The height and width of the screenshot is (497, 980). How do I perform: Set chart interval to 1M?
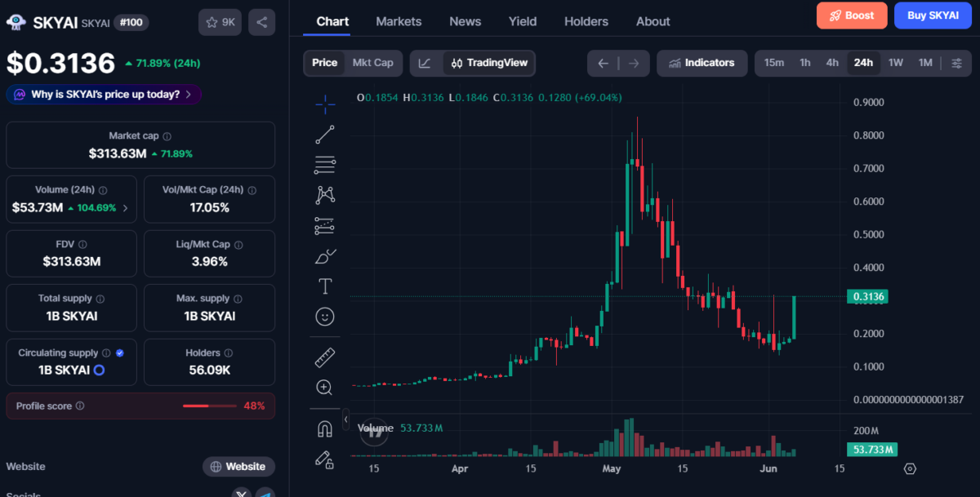[x=925, y=63]
